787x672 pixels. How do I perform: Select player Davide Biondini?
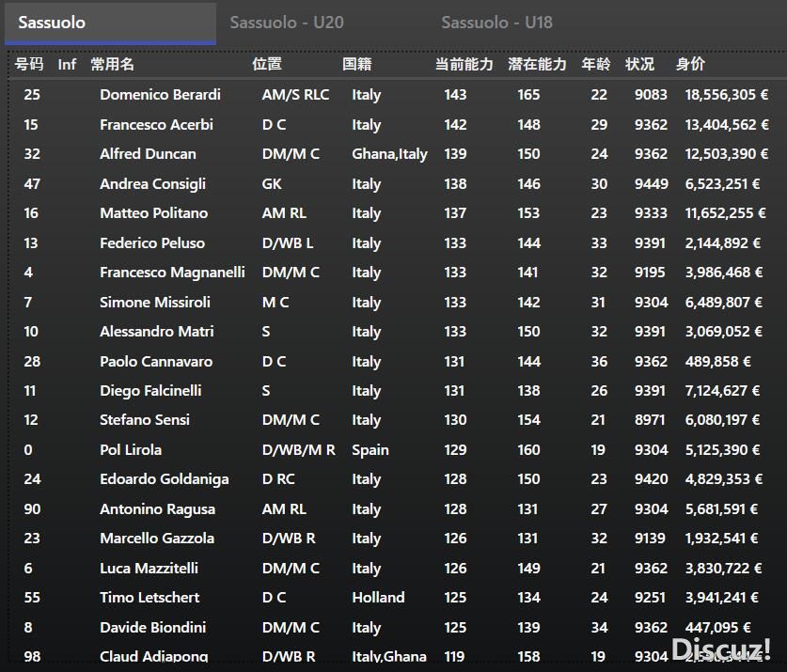click(152, 628)
